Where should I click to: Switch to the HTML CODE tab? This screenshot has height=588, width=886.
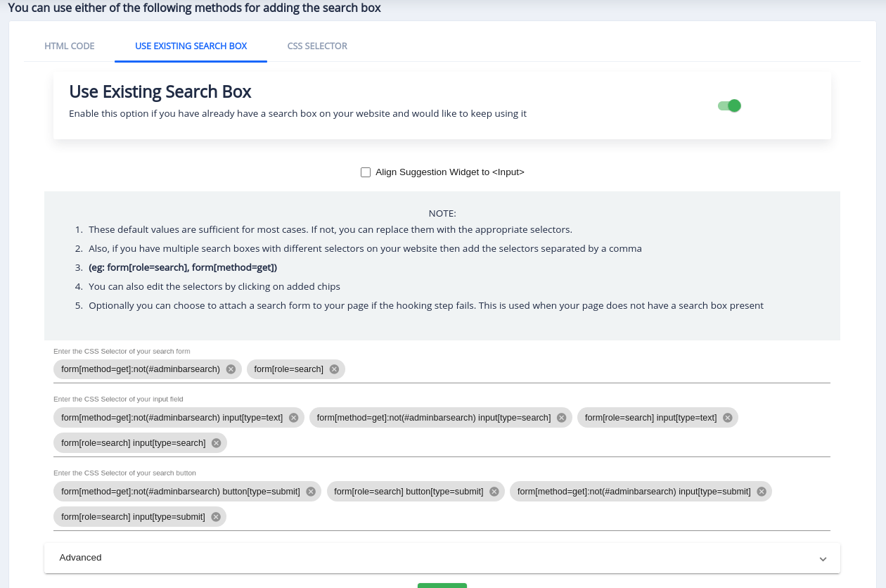click(x=69, y=46)
